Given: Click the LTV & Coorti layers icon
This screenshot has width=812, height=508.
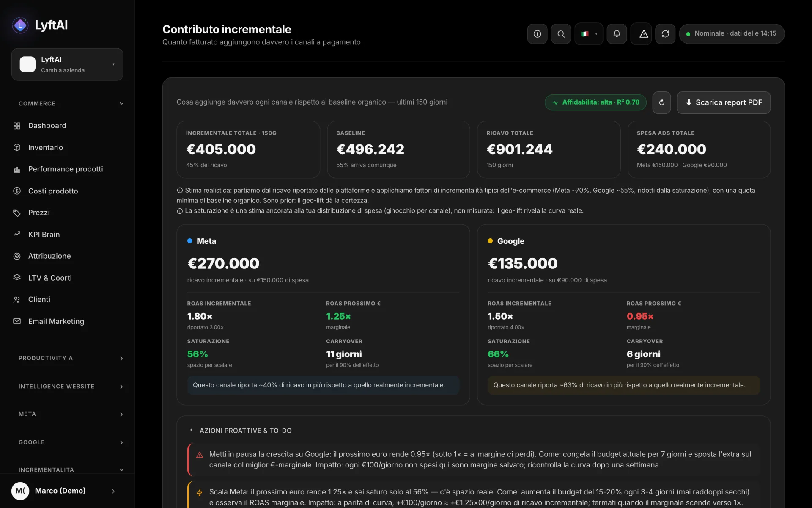Looking at the screenshot, I should 17,278.
